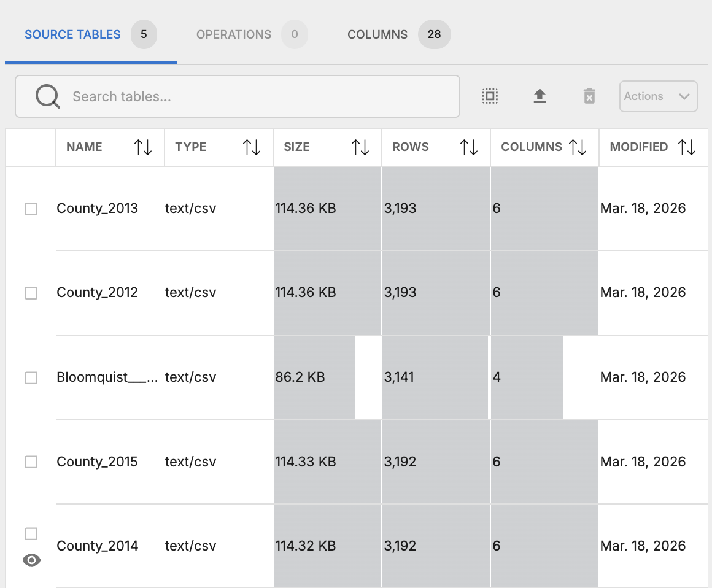Check the Bloomquist row checkbox

point(31,377)
